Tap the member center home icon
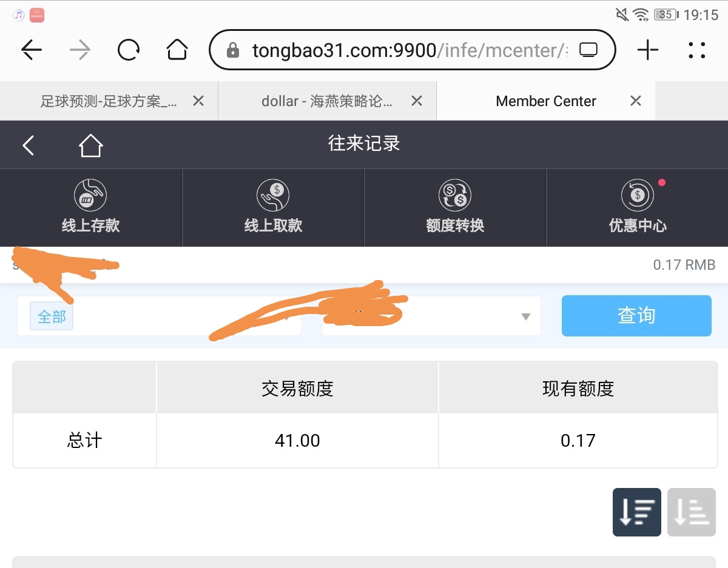Screen dimensions: 728x568 90,145
